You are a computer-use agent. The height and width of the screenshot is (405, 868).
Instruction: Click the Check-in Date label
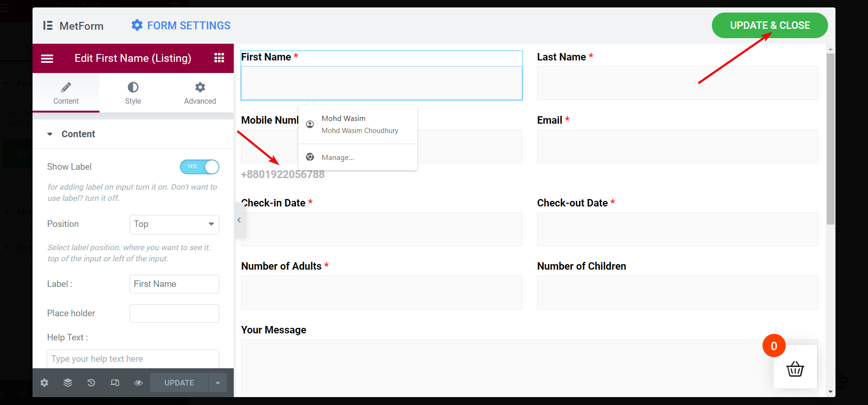pyautogui.click(x=273, y=203)
